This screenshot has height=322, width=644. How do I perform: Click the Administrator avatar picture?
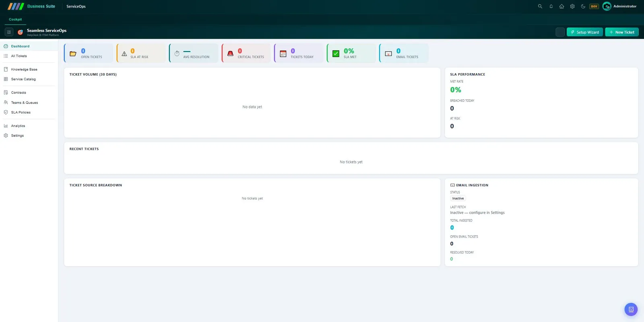tap(607, 6)
